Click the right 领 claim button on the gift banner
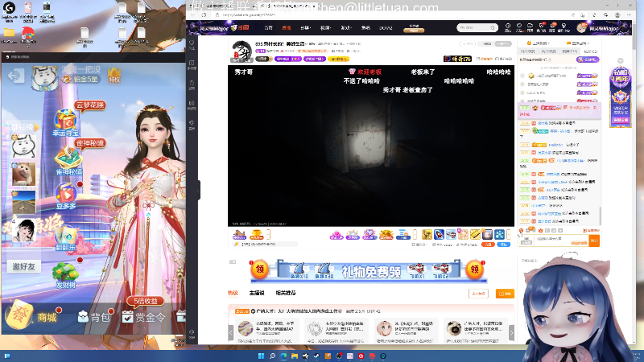Viewport: 644px width, 362px height. coord(475,269)
